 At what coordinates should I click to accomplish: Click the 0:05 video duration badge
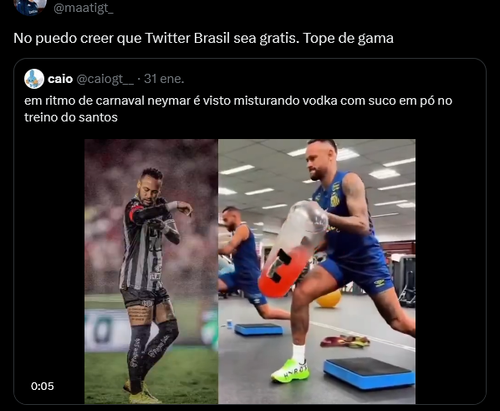click(42, 386)
